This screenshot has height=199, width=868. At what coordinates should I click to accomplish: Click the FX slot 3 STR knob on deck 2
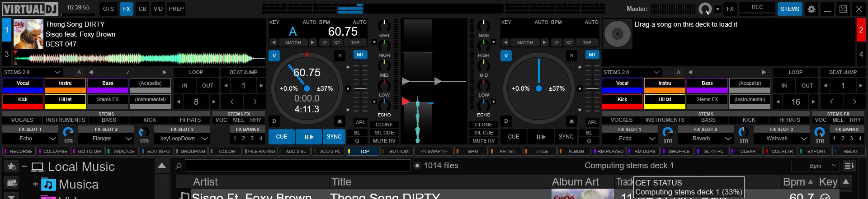click(x=820, y=132)
